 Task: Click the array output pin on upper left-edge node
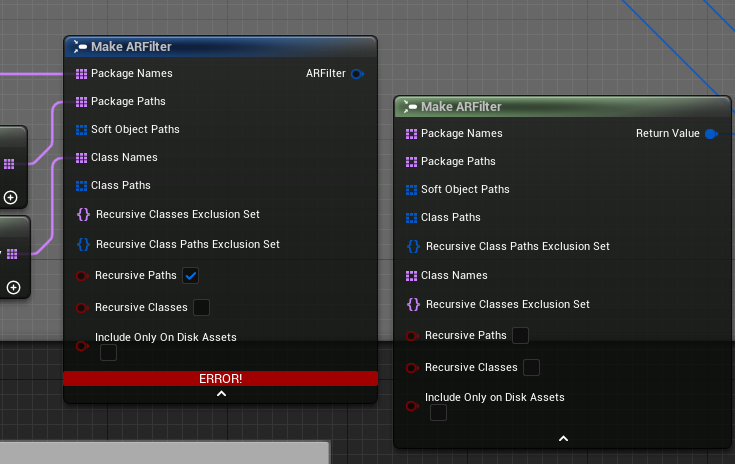pyautogui.click(x=9, y=164)
